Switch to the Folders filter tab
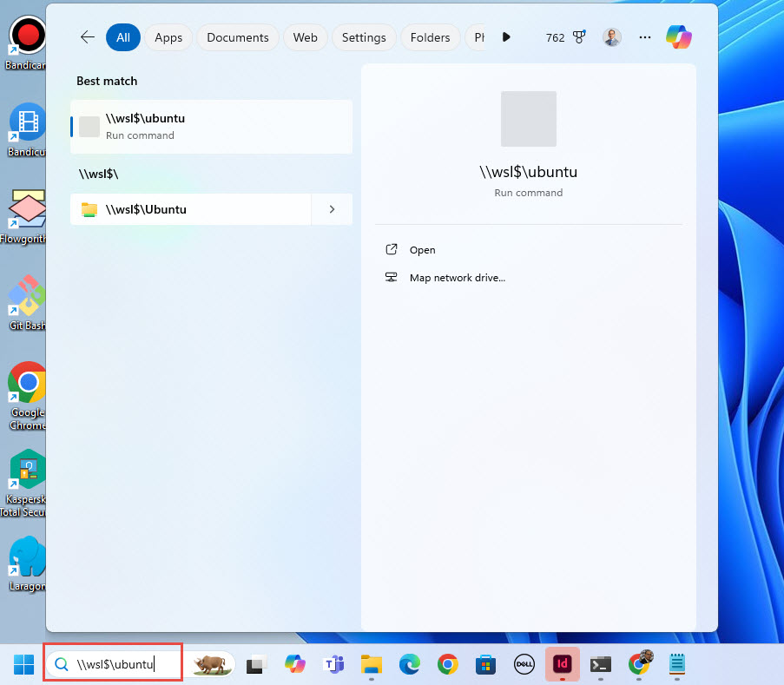784x685 pixels. click(430, 37)
